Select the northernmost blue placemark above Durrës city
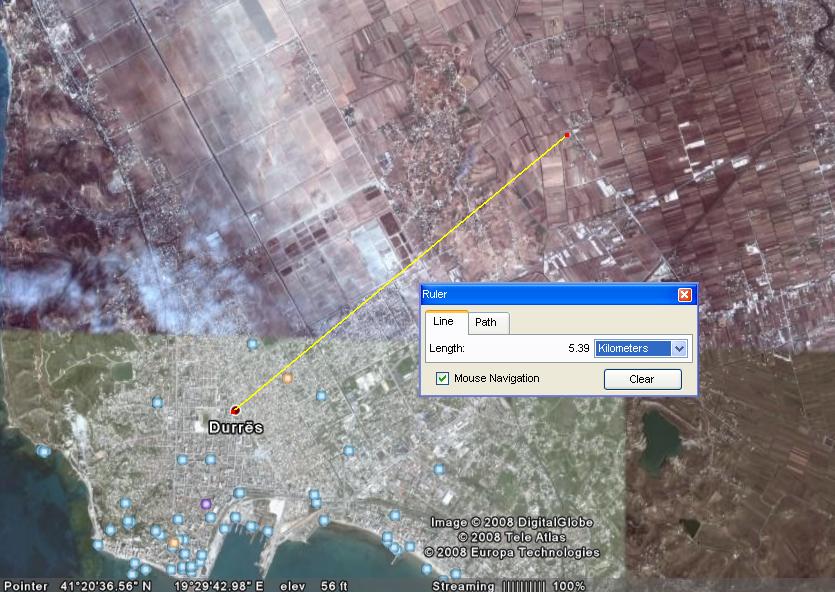The image size is (835, 592). pyautogui.click(x=253, y=343)
